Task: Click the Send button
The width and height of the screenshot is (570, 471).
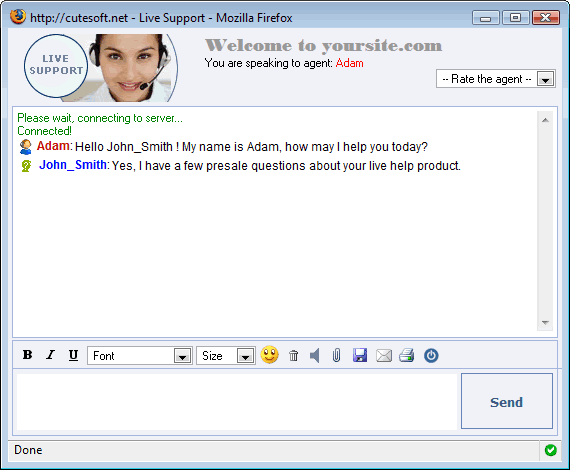Action: coord(507,402)
